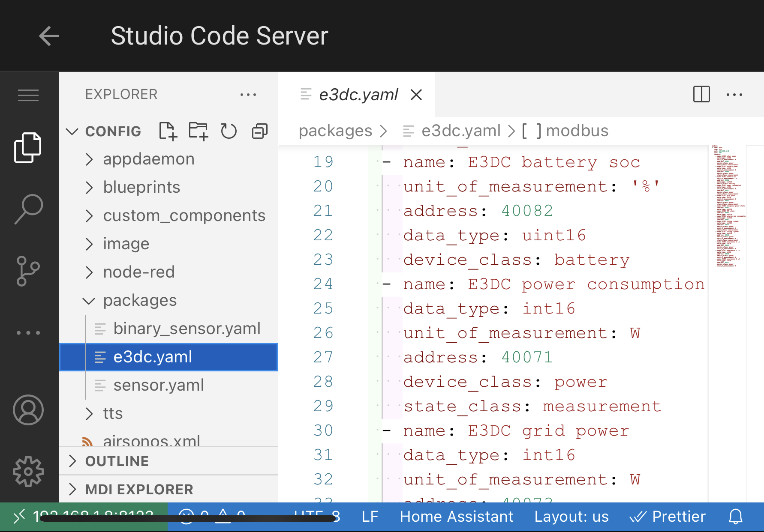Click the Prettier status bar button
764x532 pixels.
(668, 517)
